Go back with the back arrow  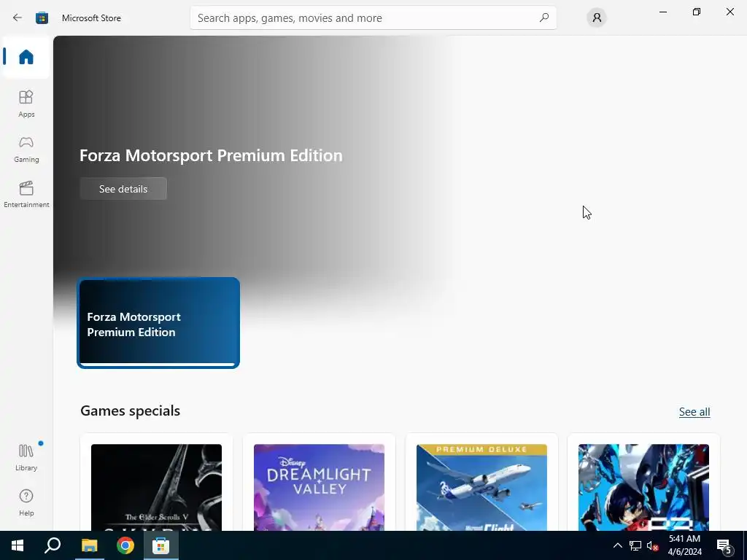point(18,17)
